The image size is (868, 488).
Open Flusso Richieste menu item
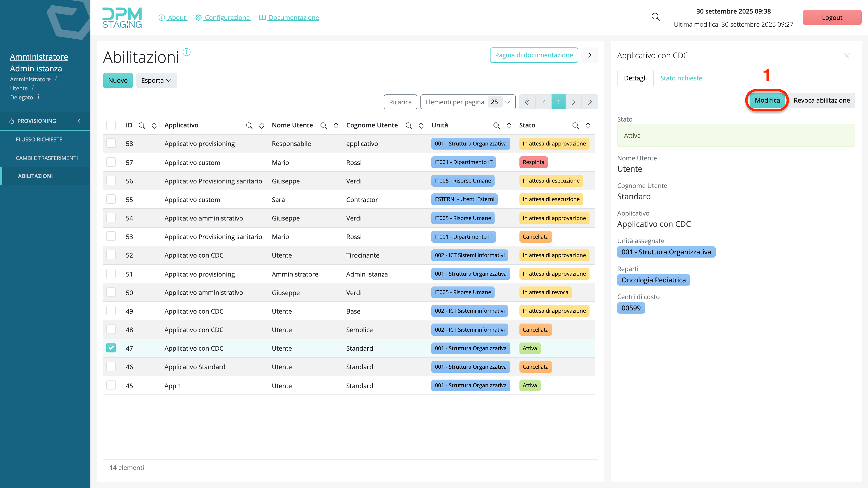click(39, 139)
